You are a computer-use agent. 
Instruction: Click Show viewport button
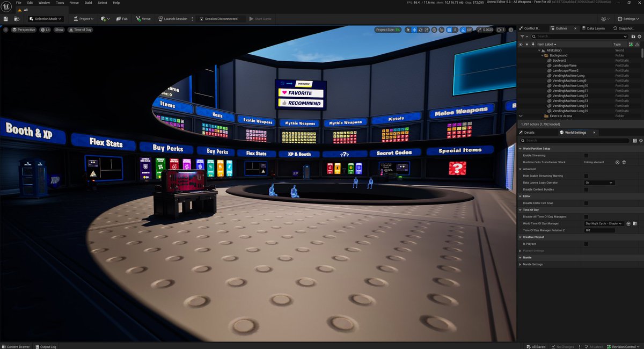(59, 30)
